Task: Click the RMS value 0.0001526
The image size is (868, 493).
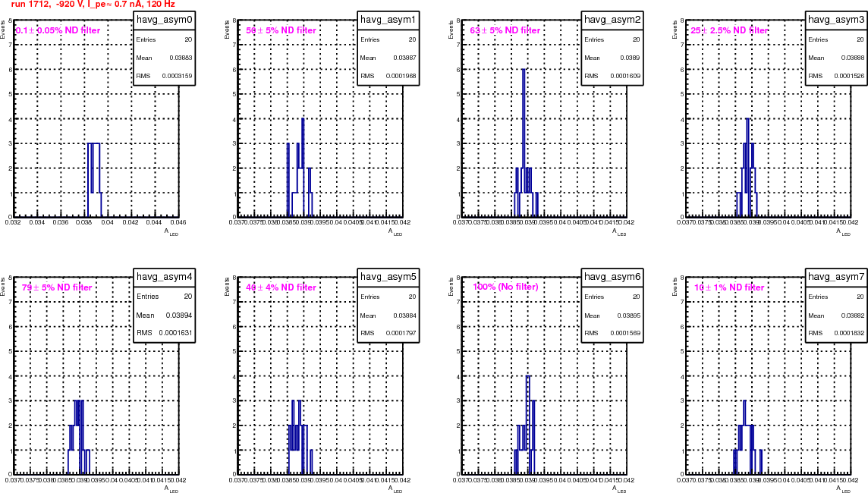Action: coord(849,76)
